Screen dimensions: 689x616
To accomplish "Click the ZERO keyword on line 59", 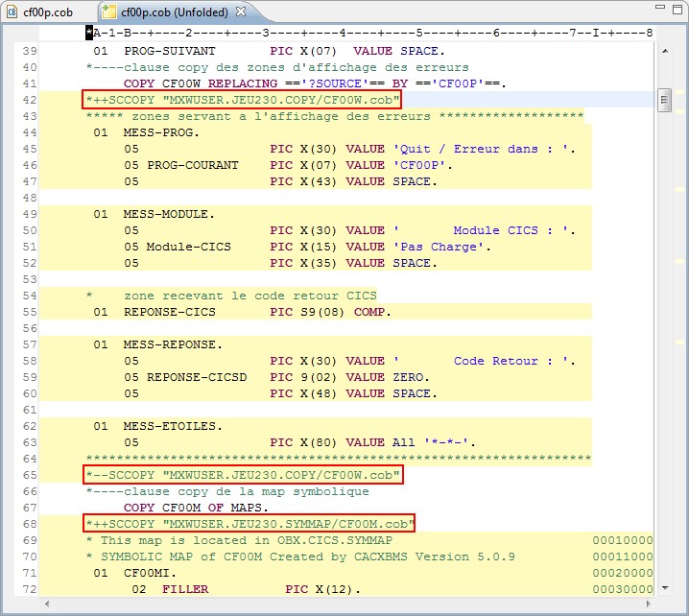I will coord(408,377).
